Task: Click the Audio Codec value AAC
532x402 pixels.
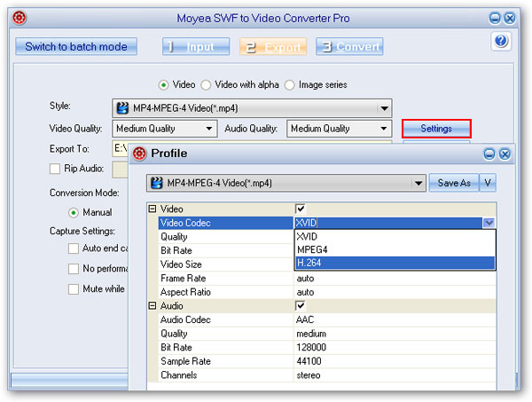Action: pyautogui.click(x=305, y=319)
